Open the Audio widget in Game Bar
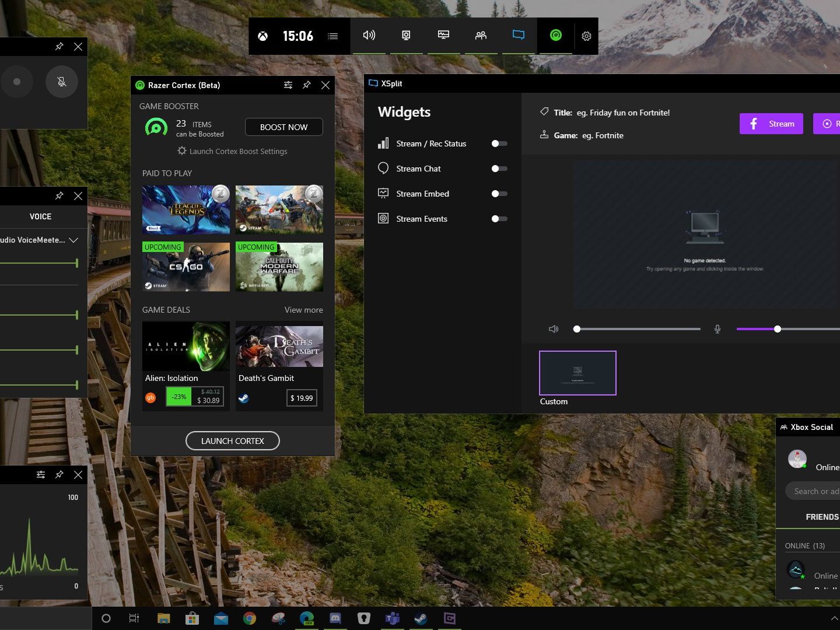This screenshot has height=630, width=840. 369,36
